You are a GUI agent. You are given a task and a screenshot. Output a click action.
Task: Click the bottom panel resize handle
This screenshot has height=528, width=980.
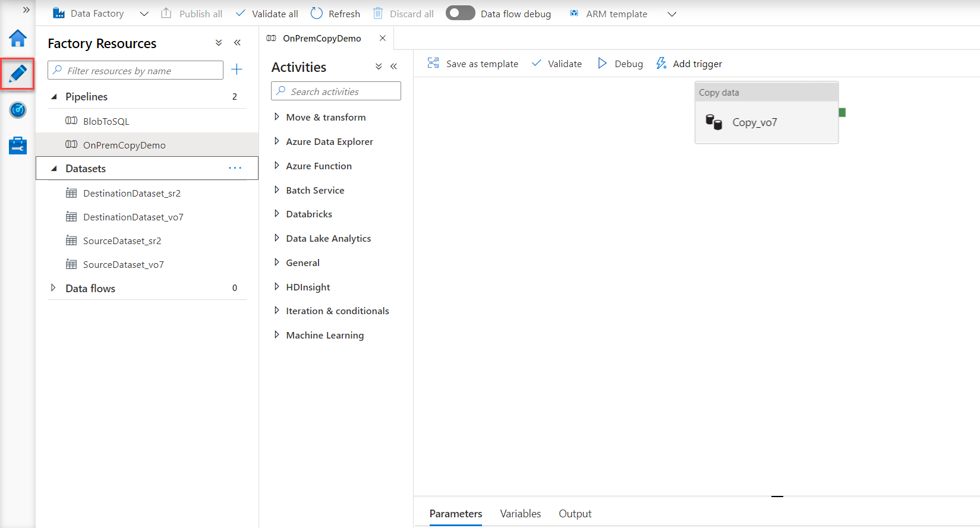[777, 496]
